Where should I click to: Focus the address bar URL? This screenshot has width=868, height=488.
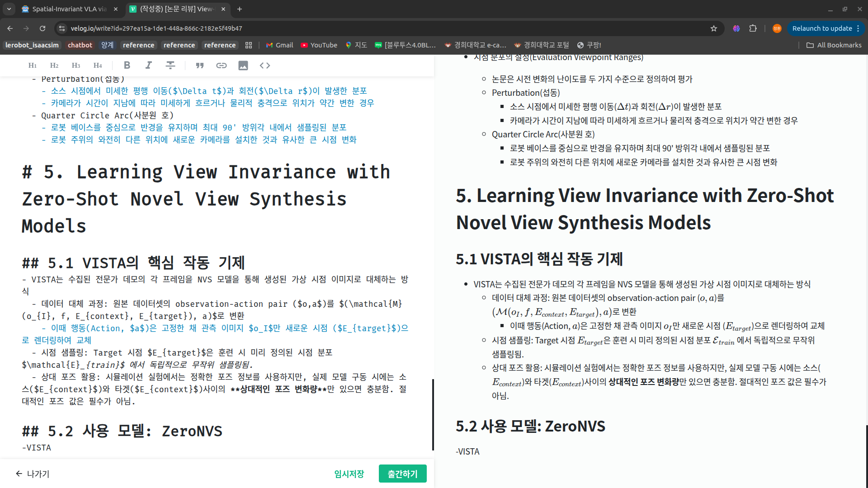click(156, 28)
